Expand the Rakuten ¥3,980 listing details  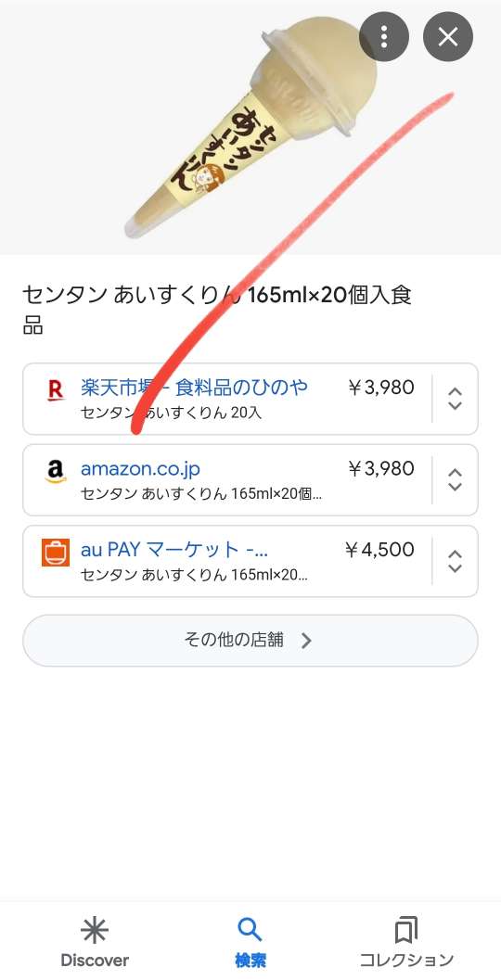pos(456,399)
